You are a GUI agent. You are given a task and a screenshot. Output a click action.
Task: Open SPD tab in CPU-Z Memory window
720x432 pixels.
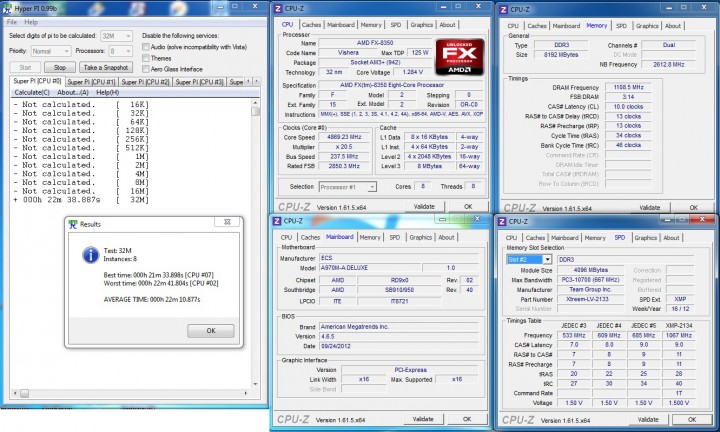click(621, 26)
